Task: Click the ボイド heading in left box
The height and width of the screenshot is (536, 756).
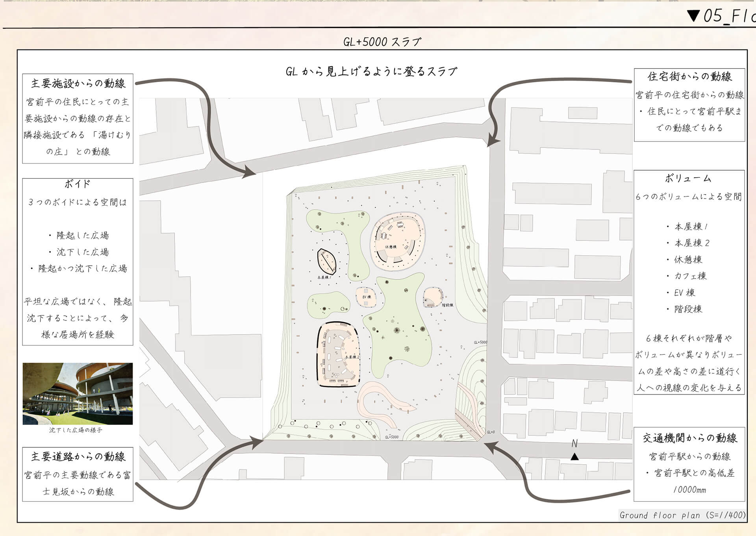Action: tap(78, 184)
